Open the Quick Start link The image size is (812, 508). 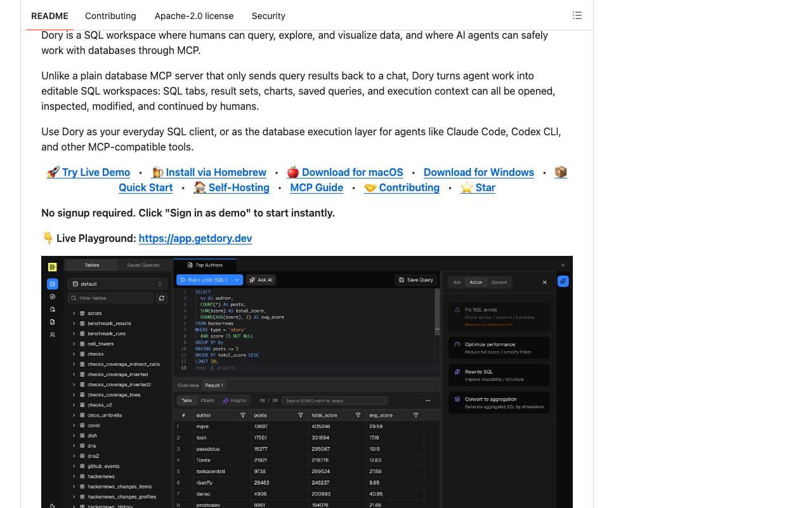pyautogui.click(x=145, y=188)
